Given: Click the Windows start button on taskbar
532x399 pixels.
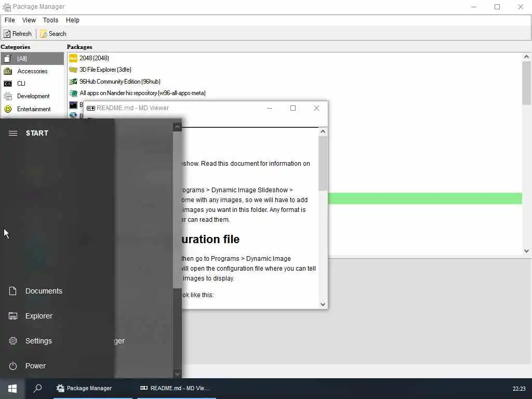Looking at the screenshot, I should click(x=12, y=389).
